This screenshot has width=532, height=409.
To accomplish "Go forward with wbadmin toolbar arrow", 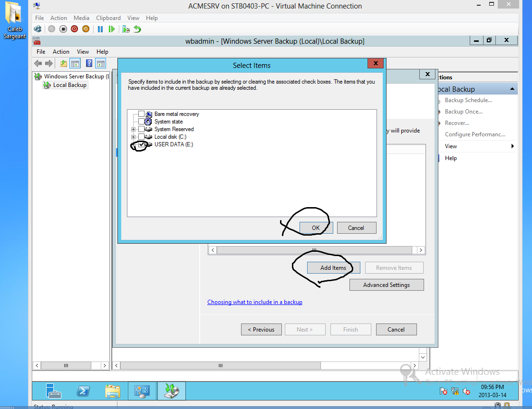I will click(x=49, y=64).
